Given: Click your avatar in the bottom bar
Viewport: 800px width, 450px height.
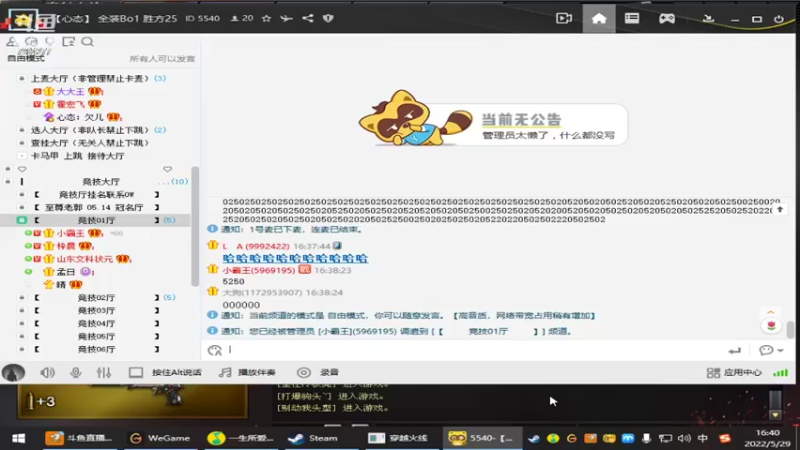Looking at the screenshot, I should [13, 372].
